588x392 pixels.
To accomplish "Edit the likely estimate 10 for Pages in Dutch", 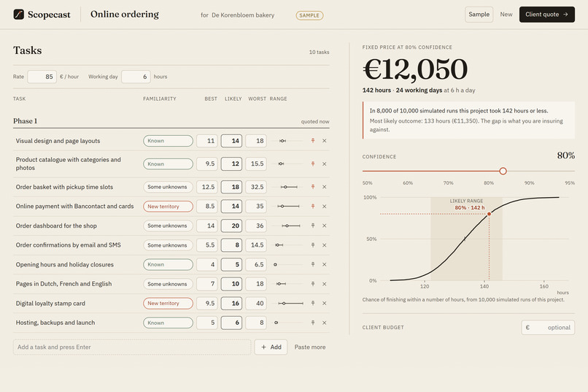I will point(231,284).
